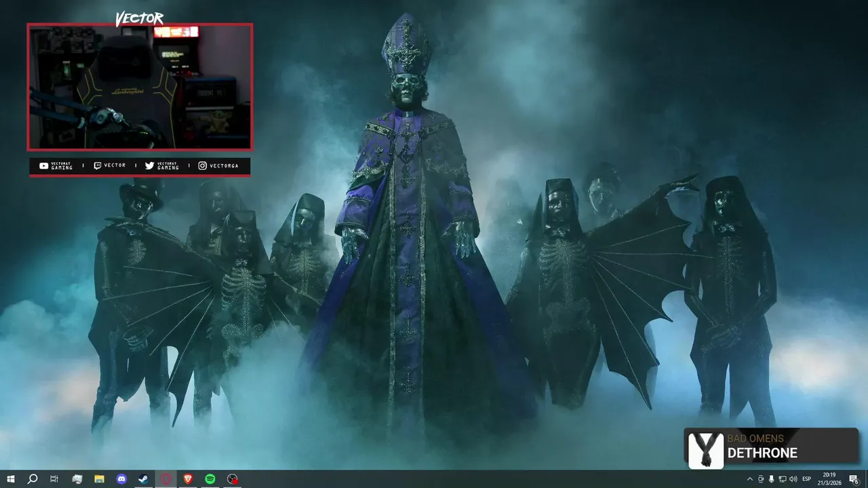
Task: Open the clock showing 20:19
Action: (829, 479)
